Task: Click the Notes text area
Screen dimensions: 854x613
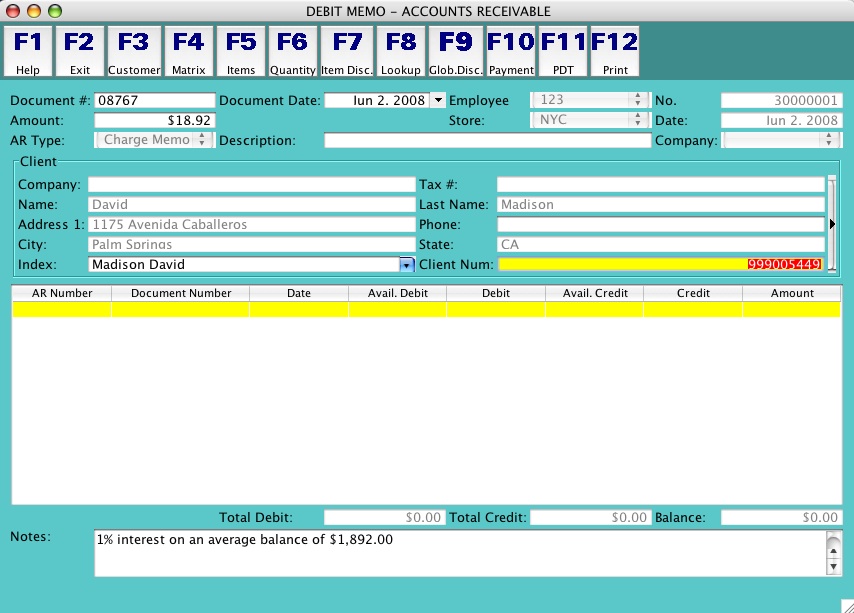Action: [x=460, y=553]
